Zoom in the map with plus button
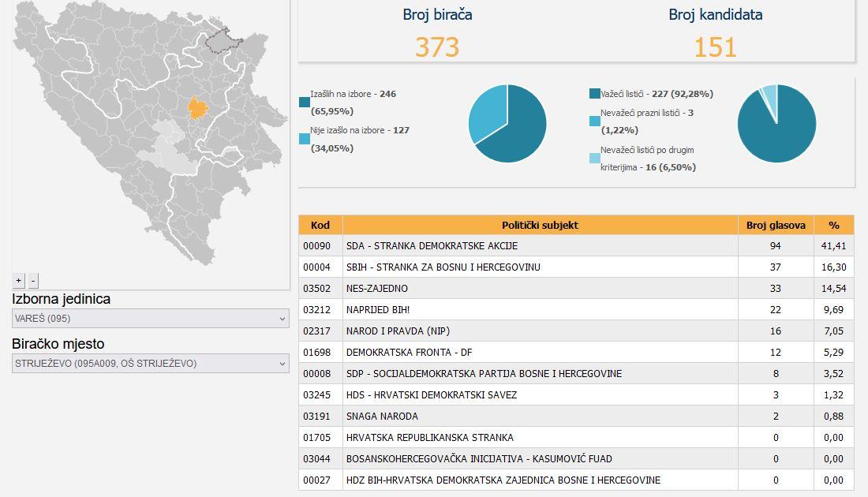 click(x=19, y=281)
